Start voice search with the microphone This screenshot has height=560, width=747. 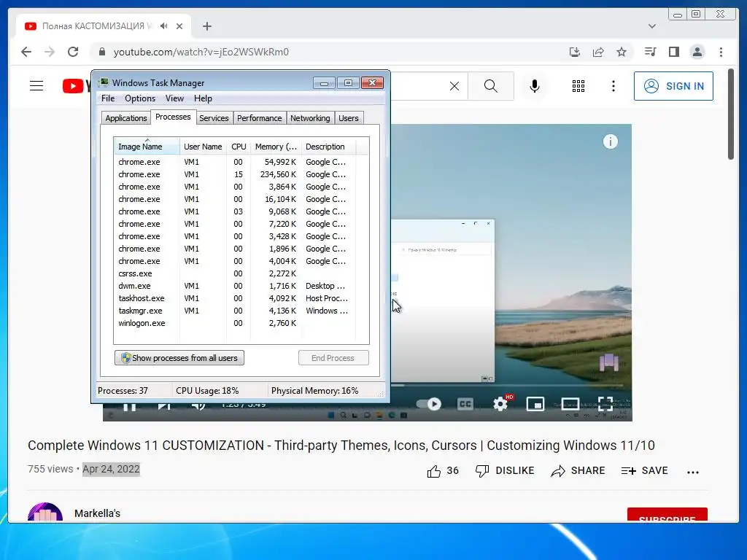click(x=535, y=86)
